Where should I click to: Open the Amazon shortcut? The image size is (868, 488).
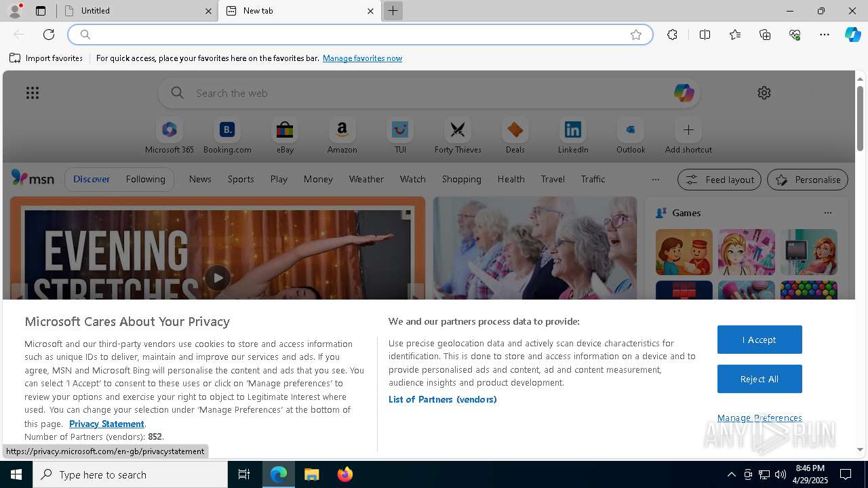tap(342, 136)
